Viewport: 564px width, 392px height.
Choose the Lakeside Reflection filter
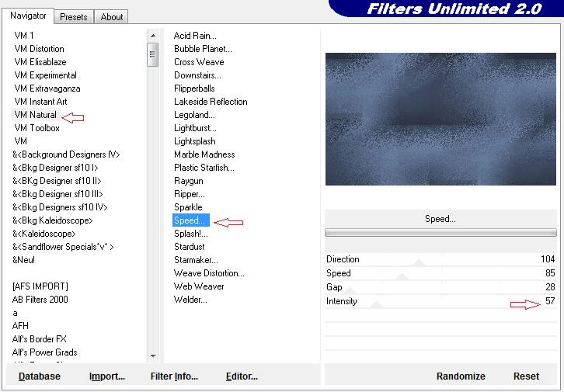pos(211,102)
